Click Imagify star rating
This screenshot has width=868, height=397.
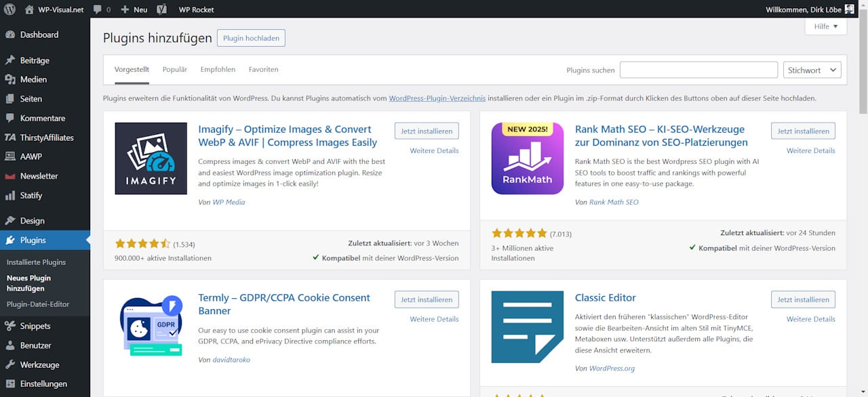142,243
